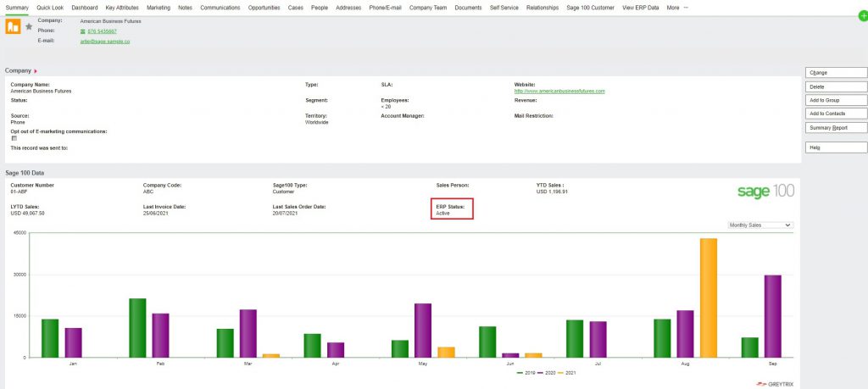
Task: Open the More tabs ellipsis menu
Action: [x=687, y=8]
